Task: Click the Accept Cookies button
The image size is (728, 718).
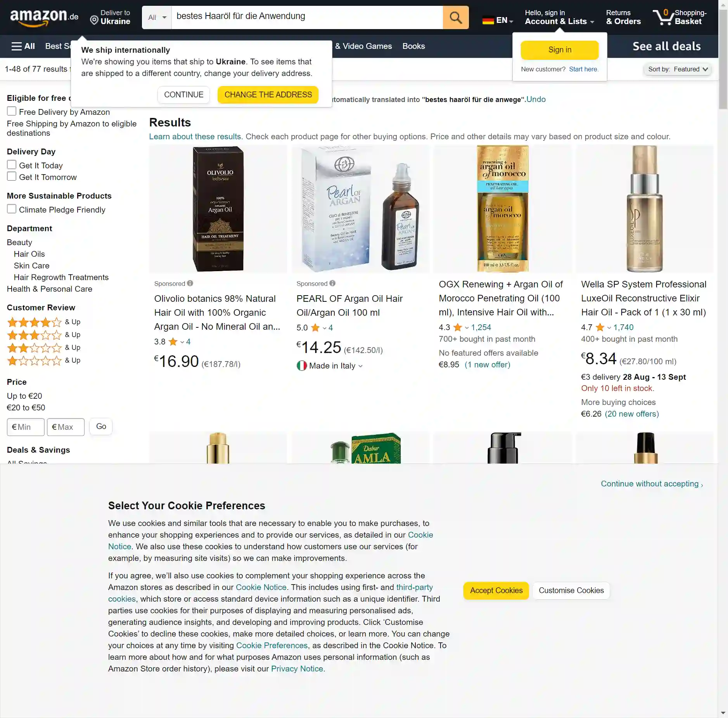Action: coord(496,590)
